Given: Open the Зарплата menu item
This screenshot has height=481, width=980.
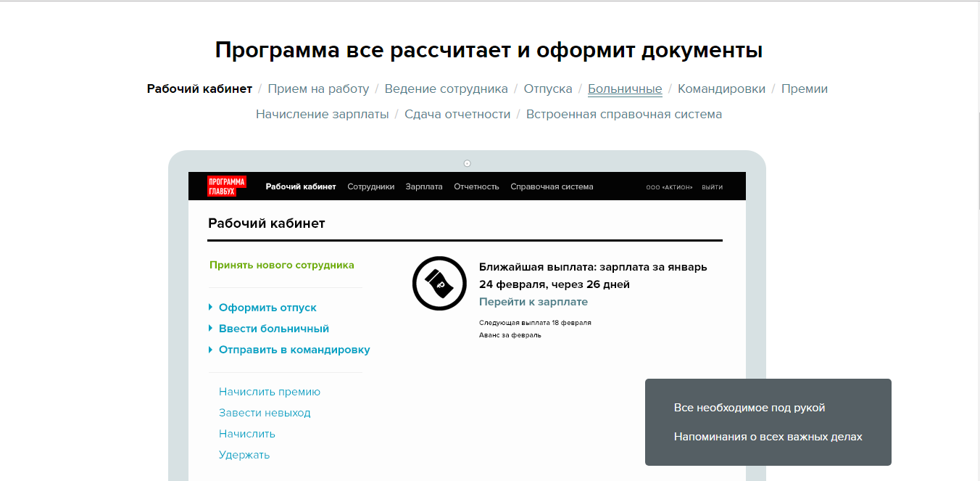Looking at the screenshot, I should 424,186.
